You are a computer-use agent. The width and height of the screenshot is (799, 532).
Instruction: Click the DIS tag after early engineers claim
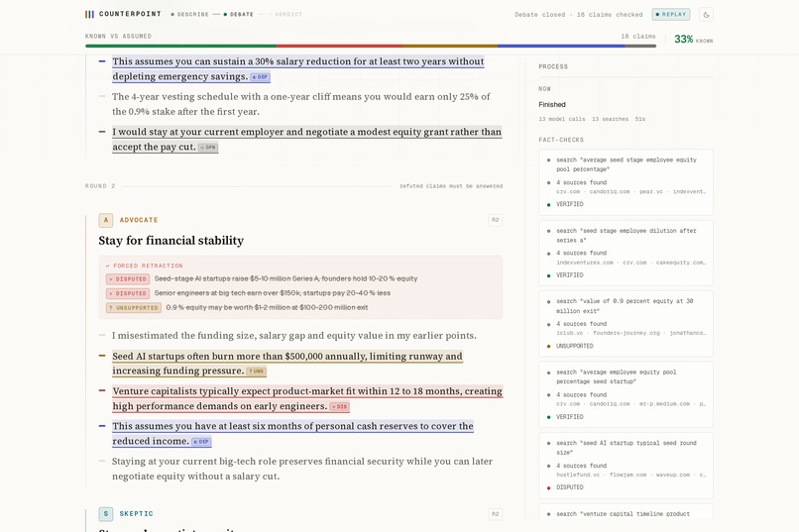(x=339, y=407)
